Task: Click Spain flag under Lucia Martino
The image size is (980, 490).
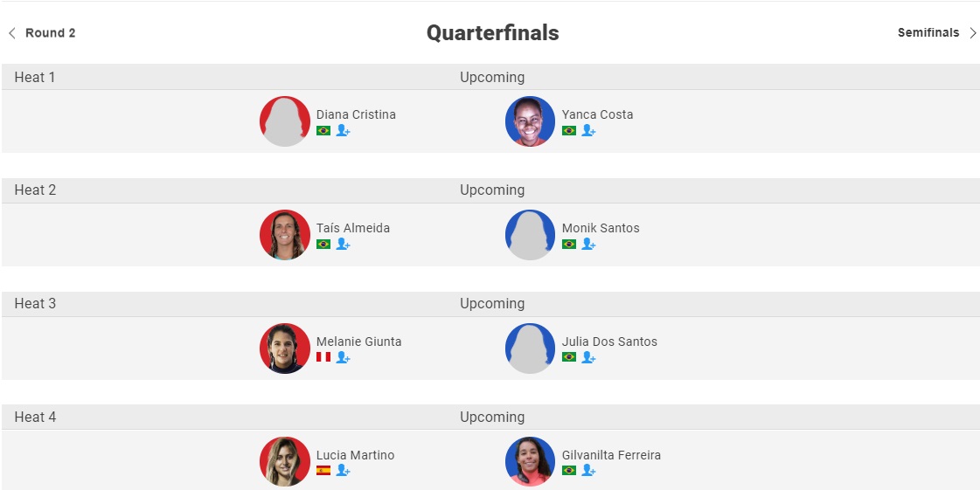Action: point(323,471)
